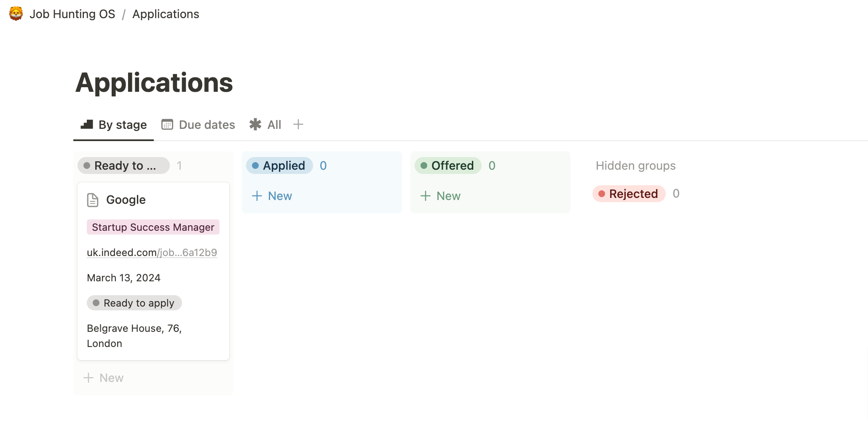The image size is (868, 443).
Task: Click the plus icon to add a view
Action: 298,125
